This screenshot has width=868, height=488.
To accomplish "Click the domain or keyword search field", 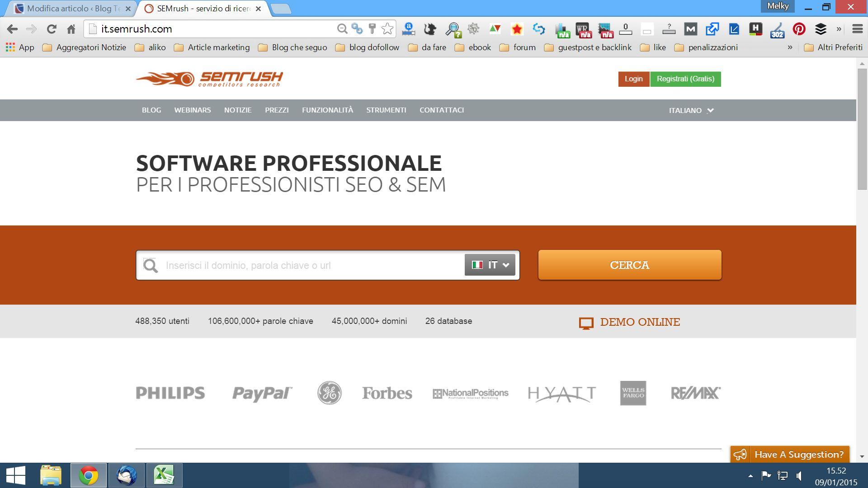I will point(312,265).
